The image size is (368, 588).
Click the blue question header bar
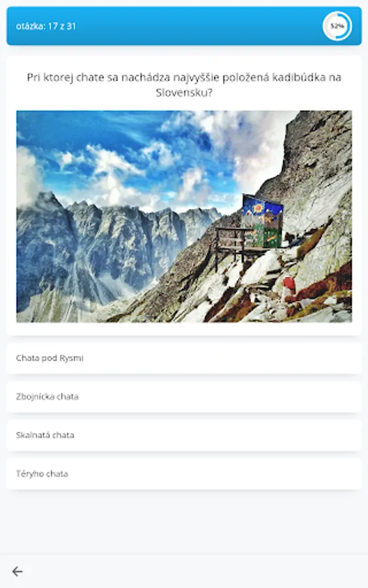[184, 26]
